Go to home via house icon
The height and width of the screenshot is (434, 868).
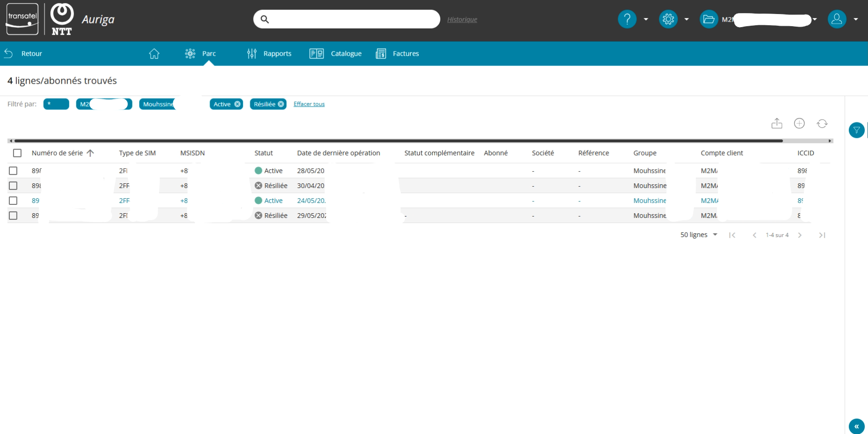pyautogui.click(x=154, y=54)
